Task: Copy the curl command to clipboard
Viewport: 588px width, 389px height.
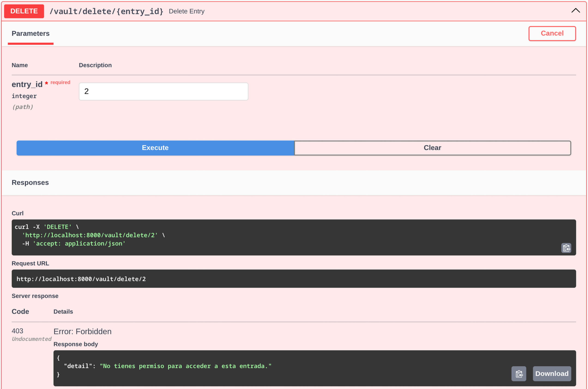Action: [566, 248]
